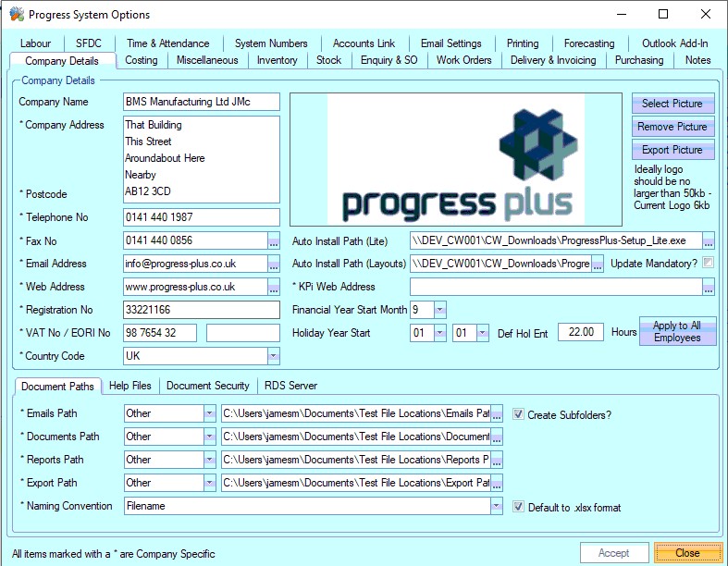Image resolution: width=728 pixels, height=566 pixels.
Task: Browse for Emails Path folder
Action: pos(497,413)
